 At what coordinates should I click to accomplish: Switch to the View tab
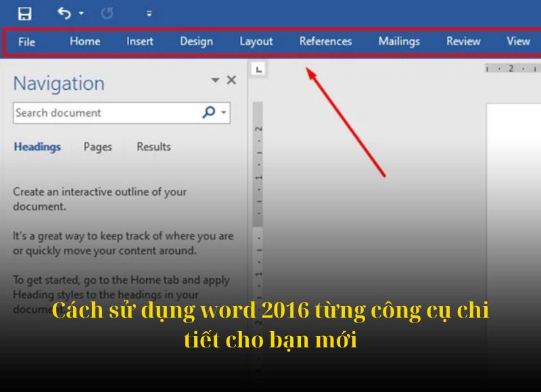point(517,41)
